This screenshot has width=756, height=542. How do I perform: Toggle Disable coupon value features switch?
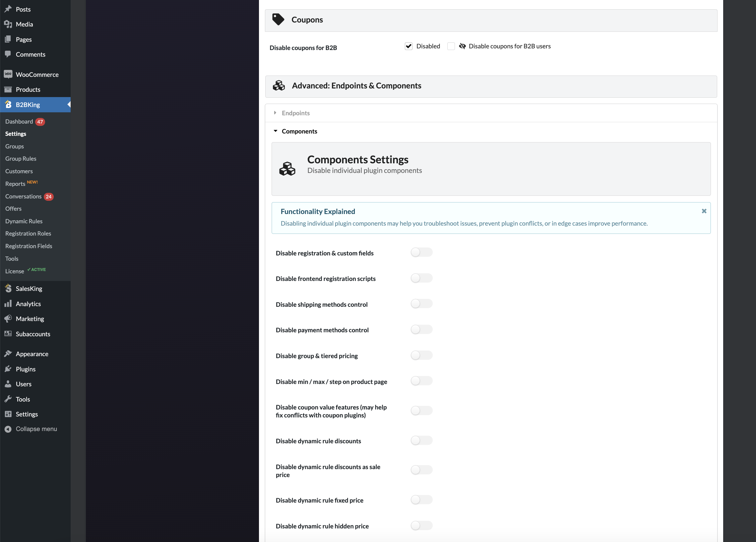pyautogui.click(x=421, y=411)
